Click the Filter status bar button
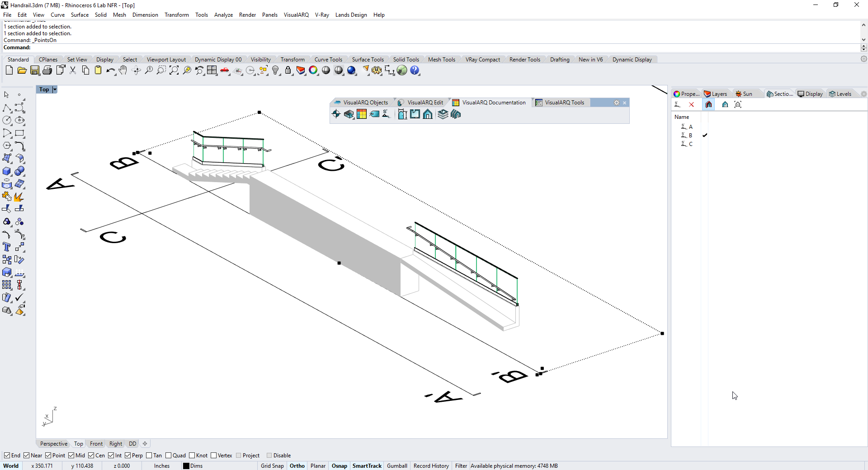The height and width of the screenshot is (470, 868). (461, 466)
